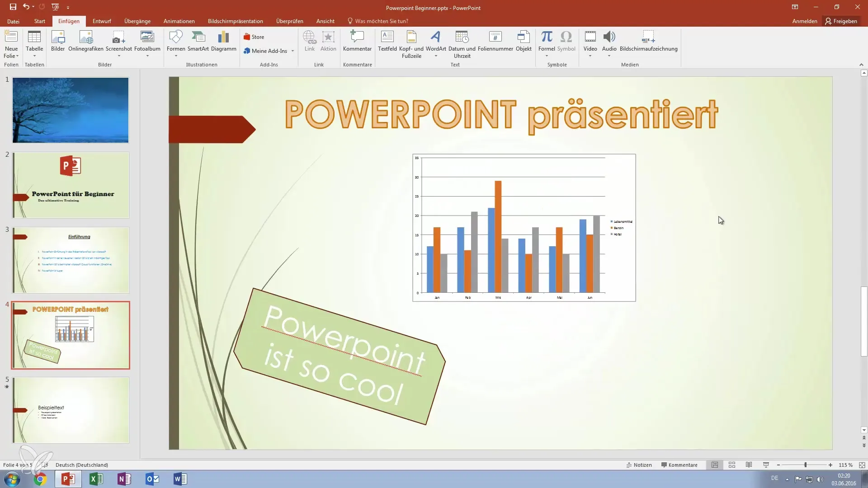Screen dimensions: 868x488
Task: Open the Überprüfen tab
Action: click(290, 21)
